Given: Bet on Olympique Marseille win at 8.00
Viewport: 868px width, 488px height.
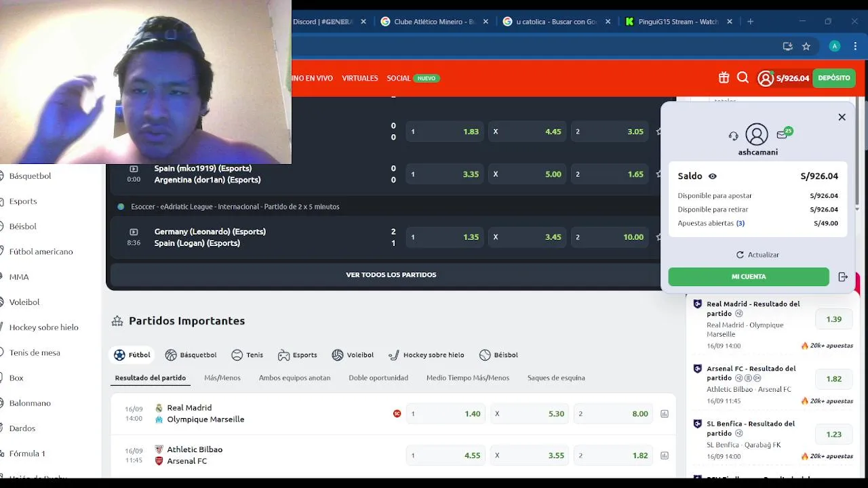Looking at the screenshot, I should tap(614, 413).
